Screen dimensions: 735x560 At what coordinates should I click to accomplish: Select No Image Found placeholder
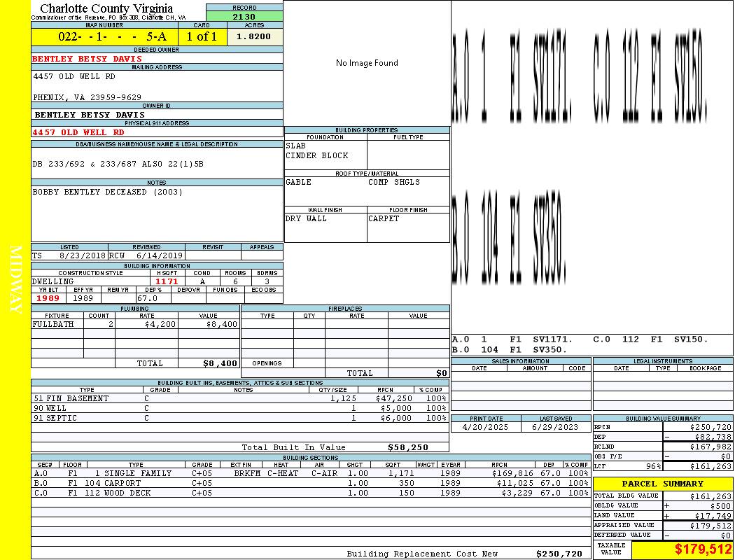click(x=367, y=63)
